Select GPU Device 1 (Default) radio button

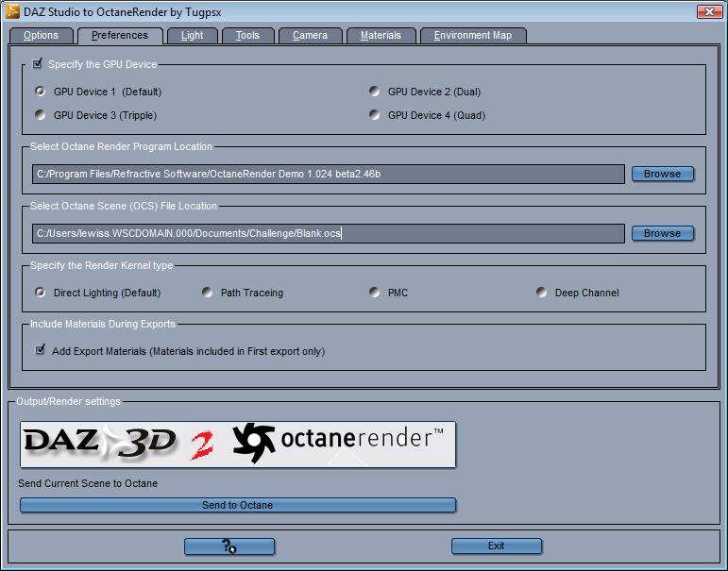[x=41, y=91]
